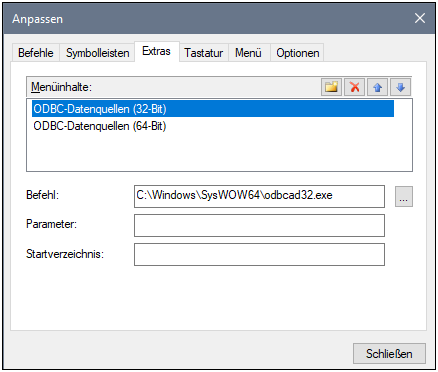Browse for command with the ... button
This screenshot has width=438, height=372.
(404, 197)
